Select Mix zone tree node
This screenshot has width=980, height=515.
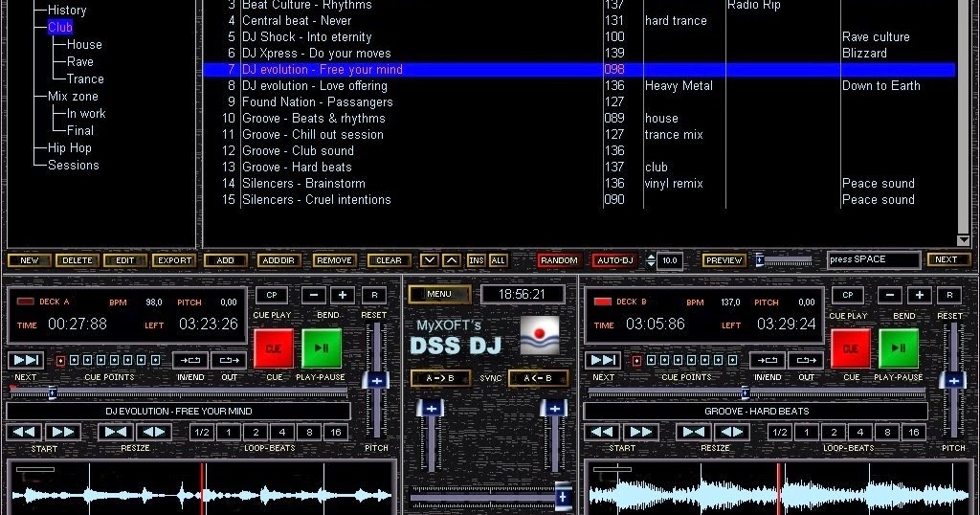(x=73, y=97)
